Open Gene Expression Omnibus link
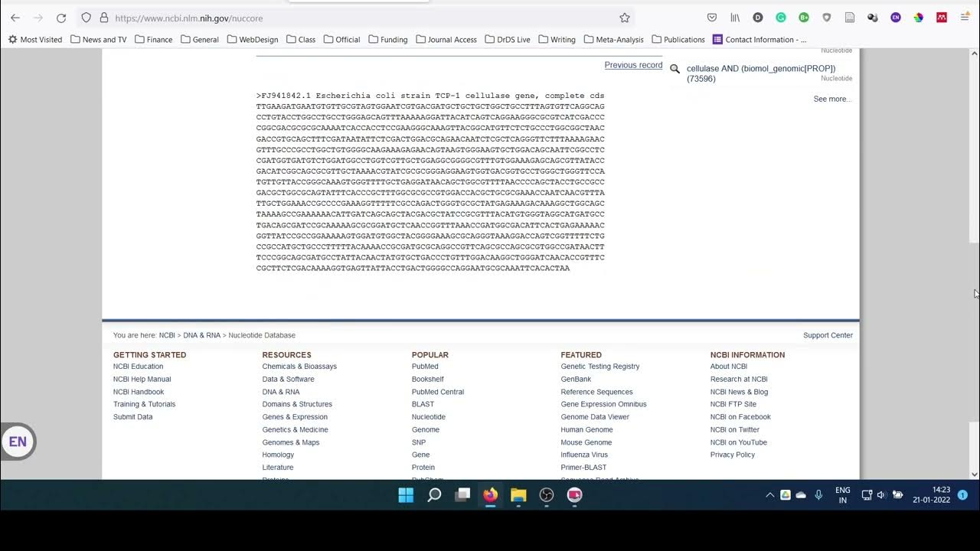The height and width of the screenshot is (551, 980). (603, 404)
